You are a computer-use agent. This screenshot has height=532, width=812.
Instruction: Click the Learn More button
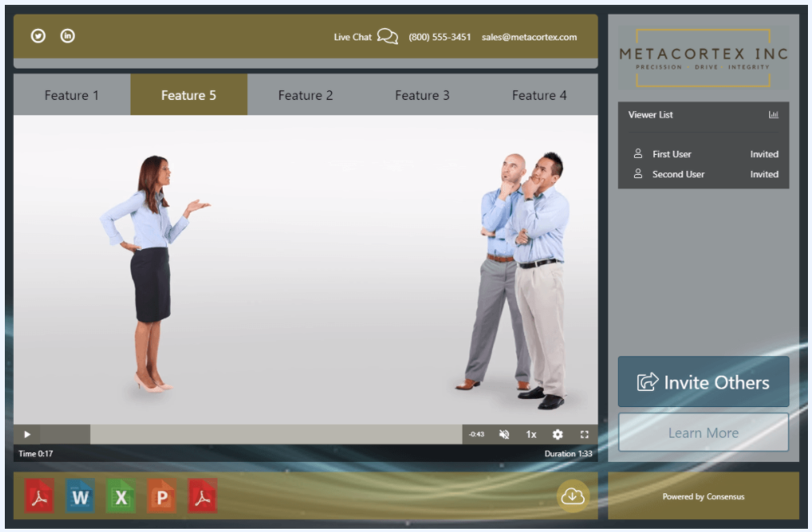tap(703, 432)
